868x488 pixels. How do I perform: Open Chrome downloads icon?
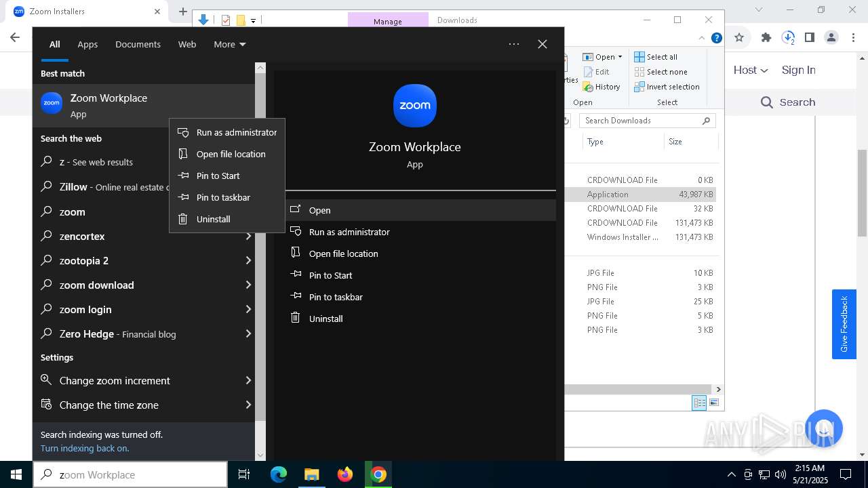pos(788,37)
